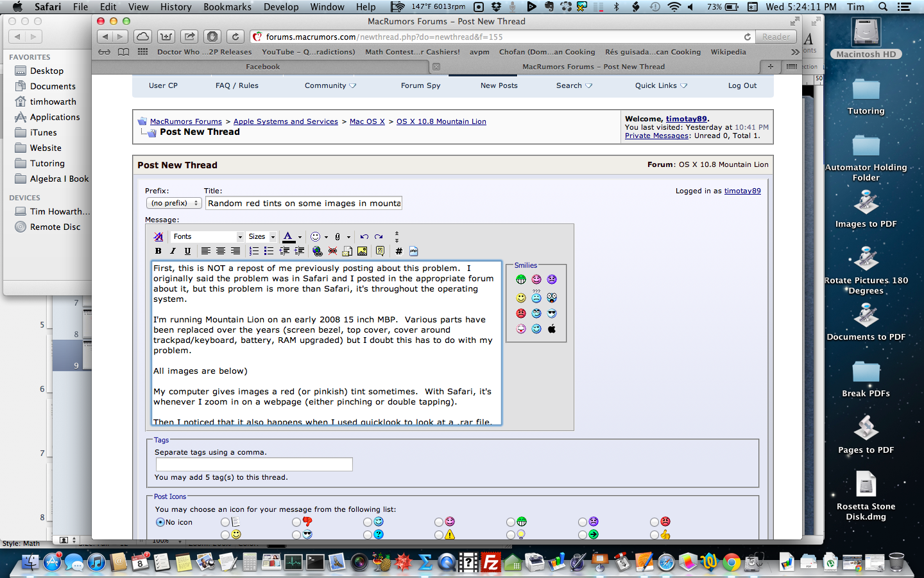
Task: Open the Private Messages link
Action: coord(657,136)
